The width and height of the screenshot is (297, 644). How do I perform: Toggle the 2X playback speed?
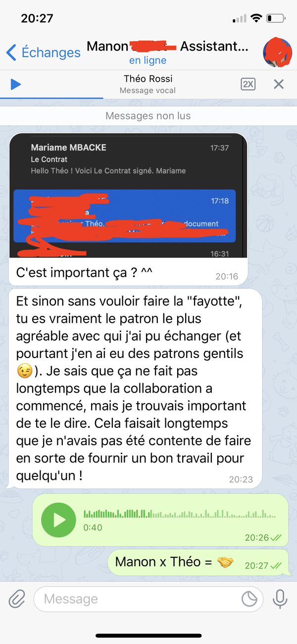tap(248, 84)
